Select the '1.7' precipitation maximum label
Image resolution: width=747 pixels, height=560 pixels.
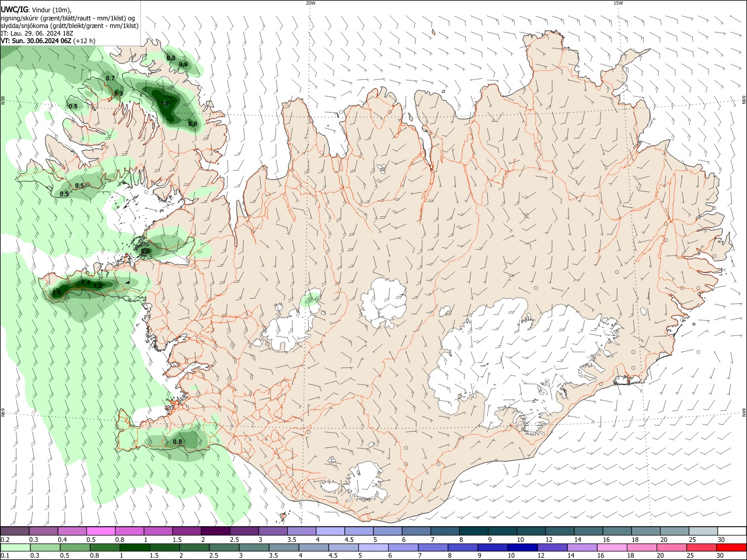tap(165, 104)
